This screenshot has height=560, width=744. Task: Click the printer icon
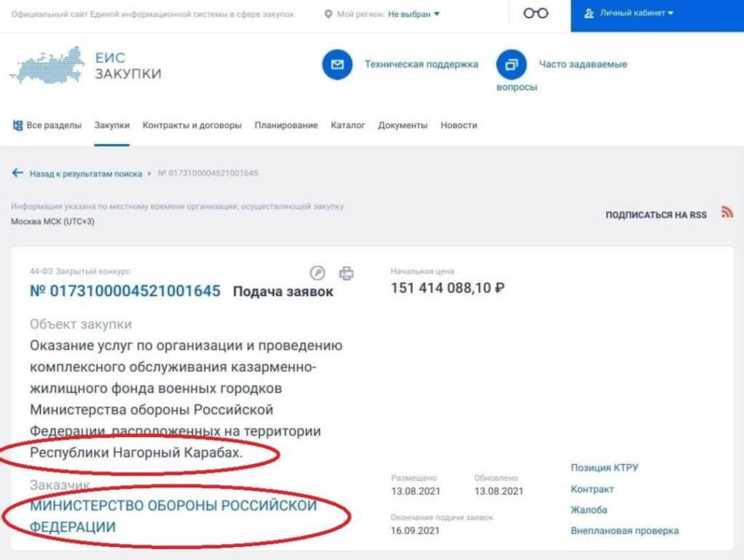[x=347, y=273]
